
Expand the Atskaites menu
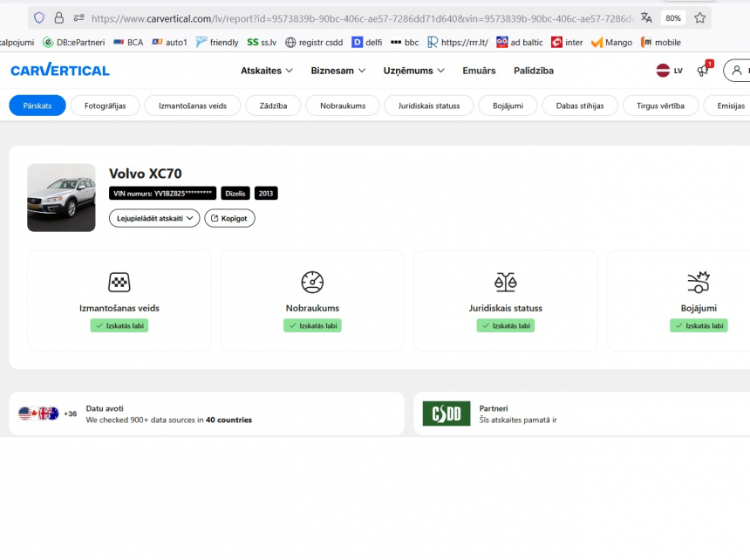(x=266, y=71)
